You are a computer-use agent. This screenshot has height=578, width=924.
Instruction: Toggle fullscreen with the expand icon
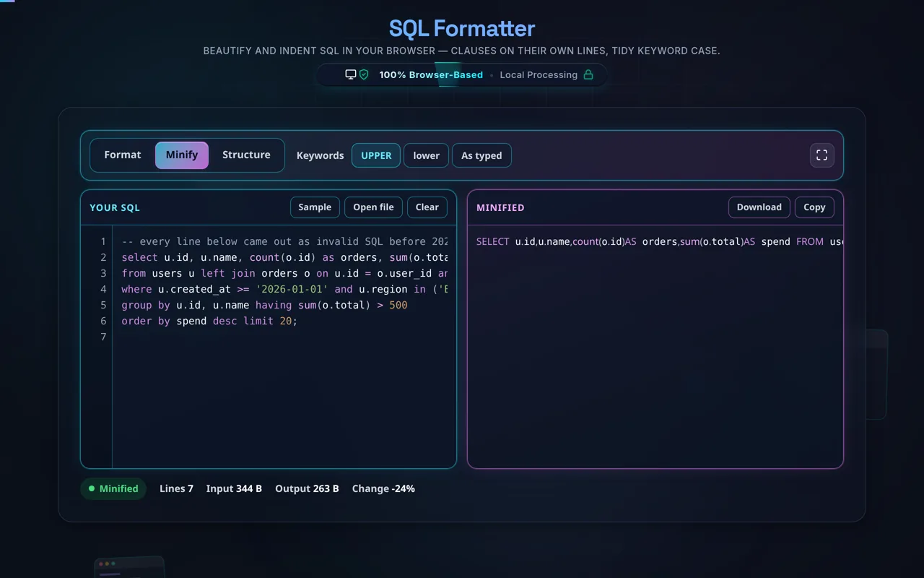(x=821, y=155)
